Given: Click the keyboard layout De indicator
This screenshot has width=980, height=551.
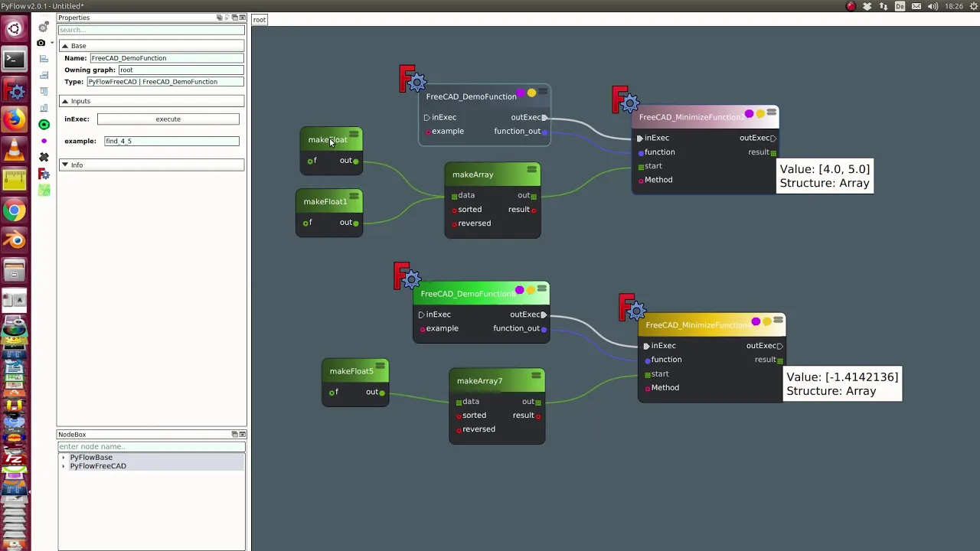Looking at the screenshot, I should pos(900,6).
